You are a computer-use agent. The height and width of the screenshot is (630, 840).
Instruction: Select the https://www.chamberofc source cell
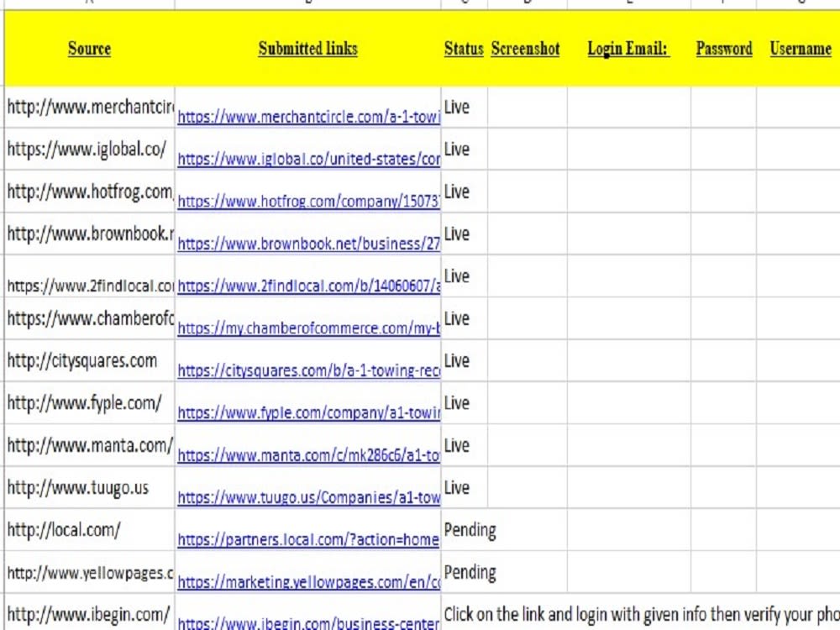click(x=90, y=318)
